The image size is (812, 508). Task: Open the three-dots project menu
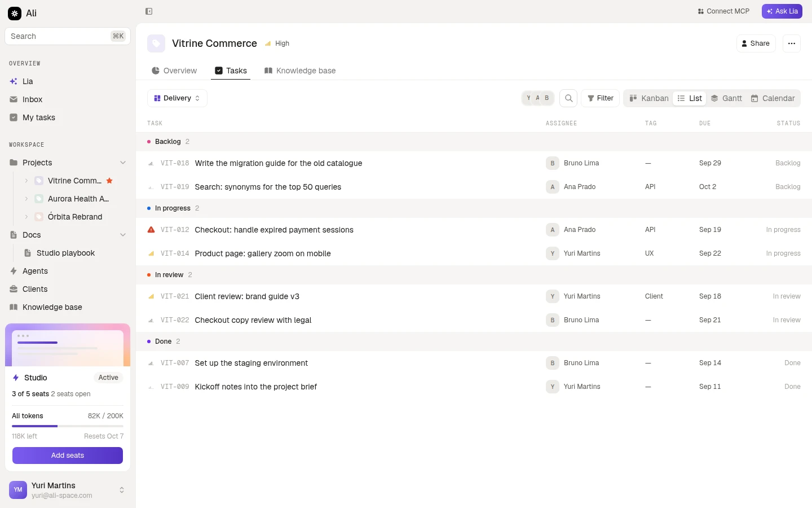(792, 43)
